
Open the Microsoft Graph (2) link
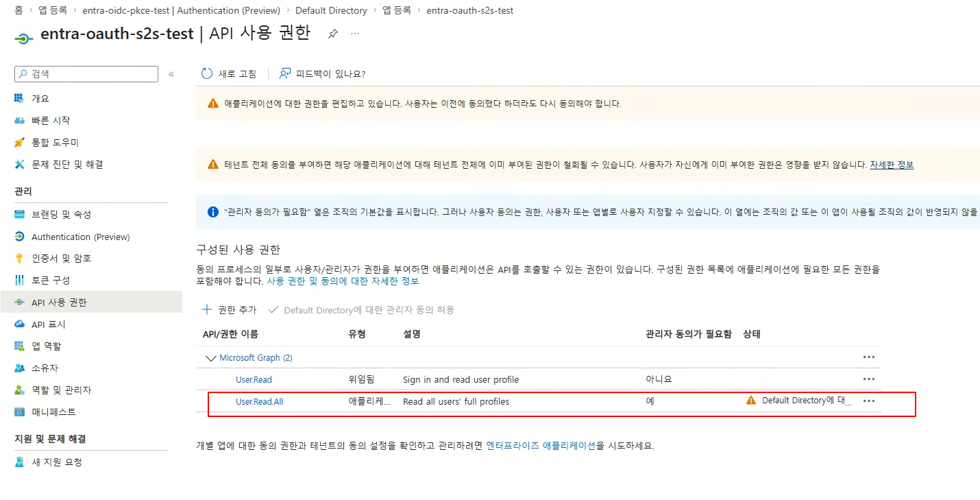(x=256, y=358)
